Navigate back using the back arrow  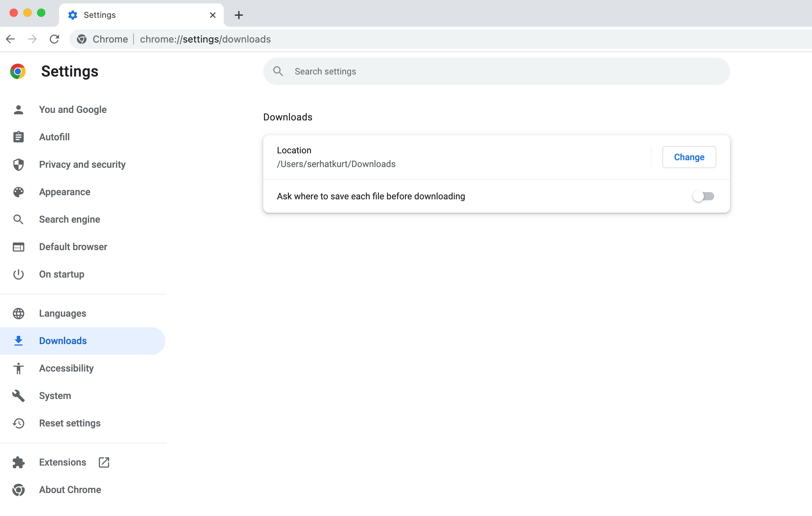[x=11, y=39]
